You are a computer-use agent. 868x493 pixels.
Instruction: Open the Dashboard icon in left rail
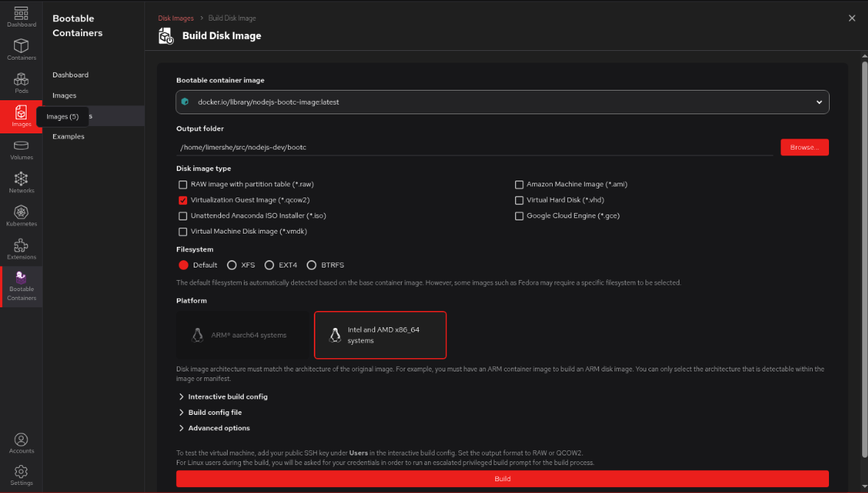pyautogui.click(x=21, y=16)
